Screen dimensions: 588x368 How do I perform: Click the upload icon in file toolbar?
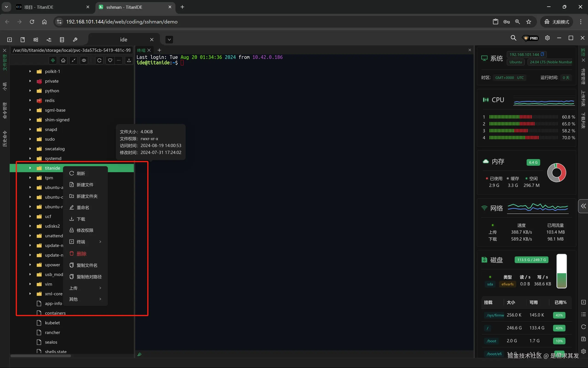pyautogui.click(x=129, y=60)
